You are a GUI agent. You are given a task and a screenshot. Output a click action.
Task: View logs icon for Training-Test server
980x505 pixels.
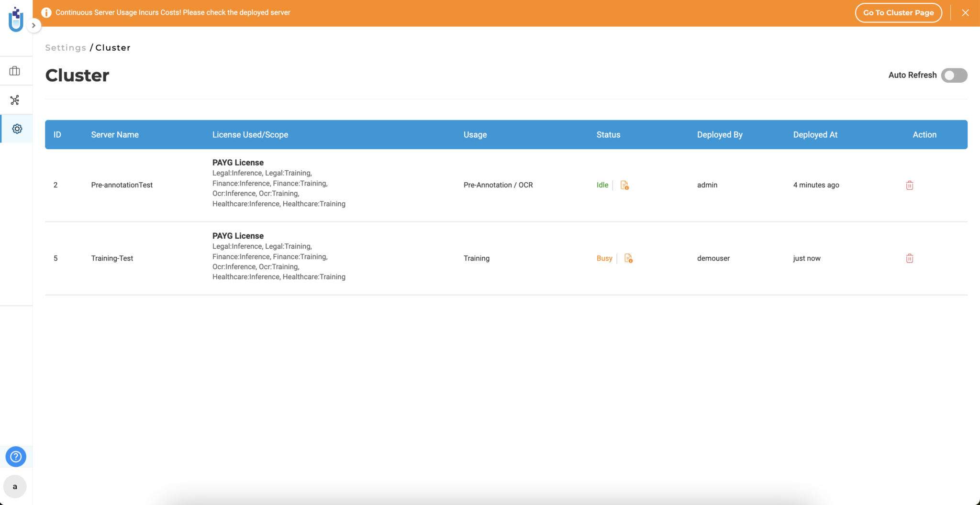pos(628,258)
